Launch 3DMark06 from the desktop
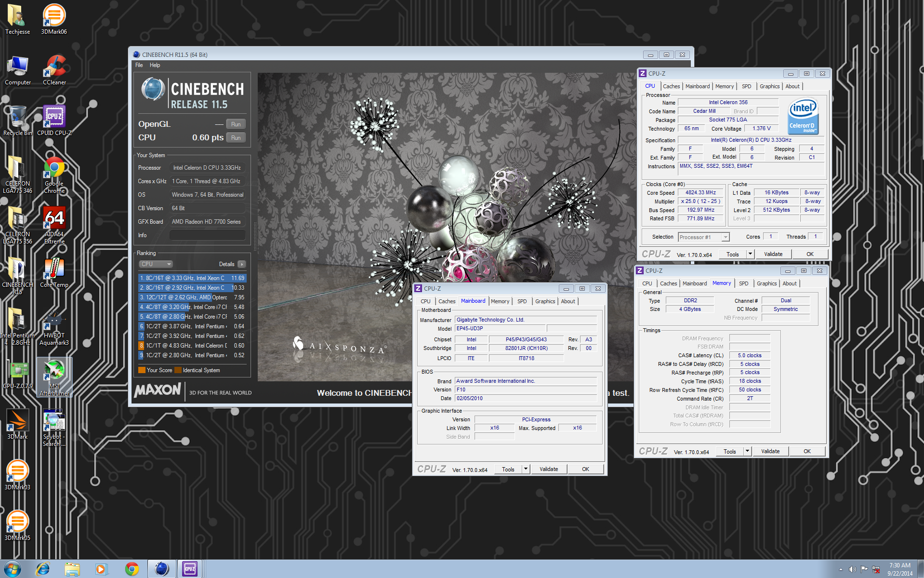924x578 pixels. point(54,19)
